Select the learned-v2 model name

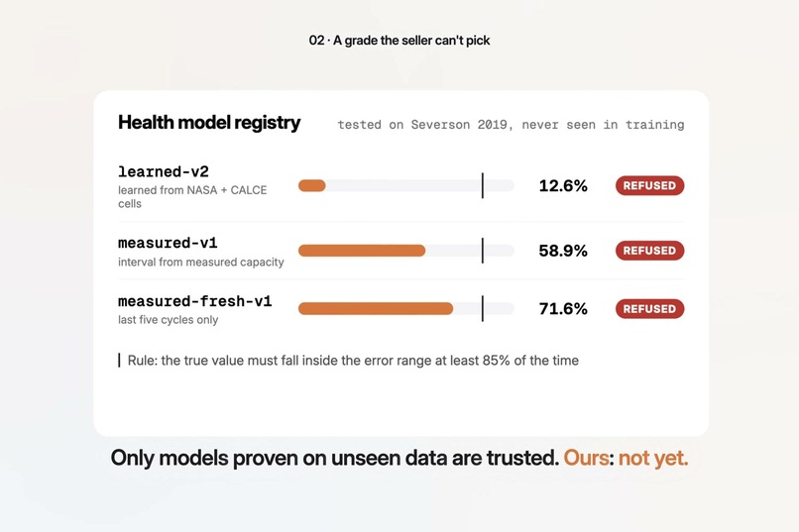(x=164, y=171)
